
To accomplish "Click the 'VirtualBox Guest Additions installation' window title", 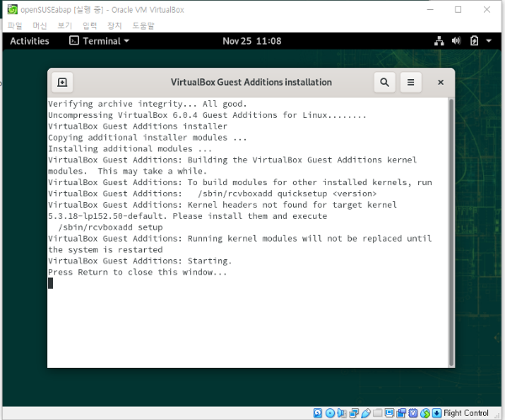I will click(251, 82).
